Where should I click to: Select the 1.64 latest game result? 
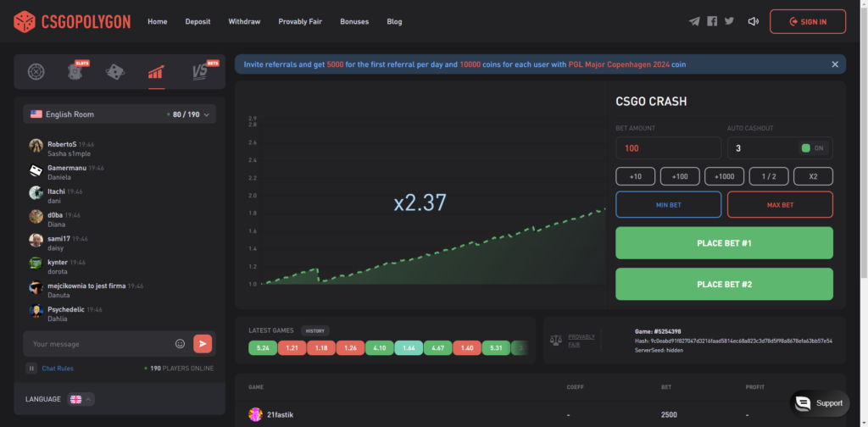click(x=409, y=348)
